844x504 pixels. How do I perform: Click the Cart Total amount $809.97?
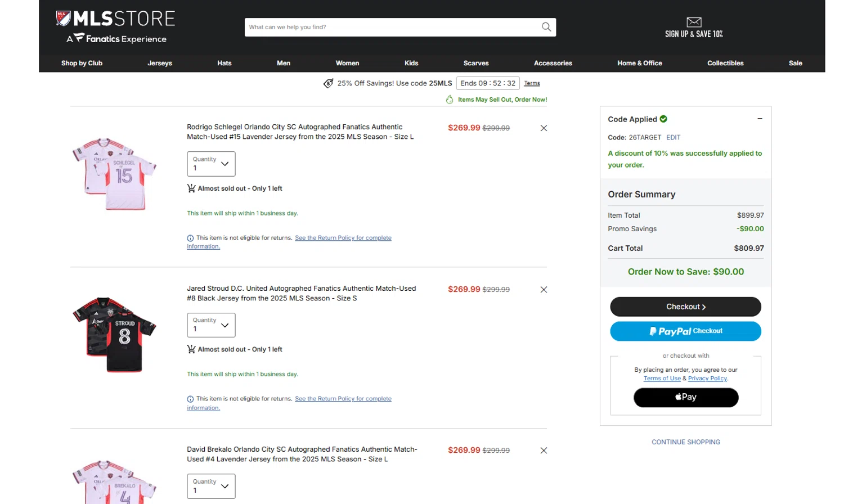tap(749, 248)
